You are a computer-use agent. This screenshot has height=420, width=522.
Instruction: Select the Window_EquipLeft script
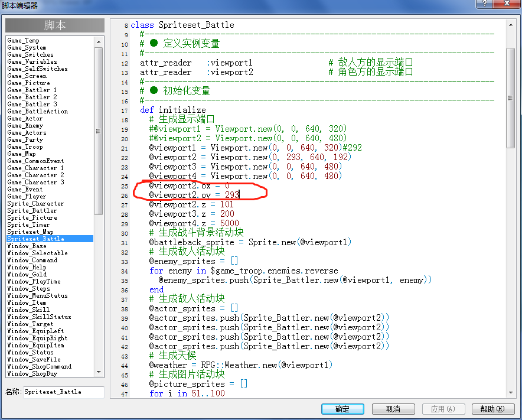tap(35, 331)
